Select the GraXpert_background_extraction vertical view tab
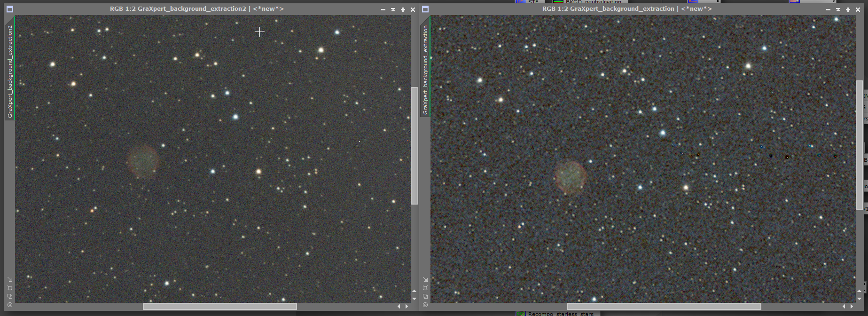Image resolution: width=868 pixels, height=316 pixels. [425, 67]
